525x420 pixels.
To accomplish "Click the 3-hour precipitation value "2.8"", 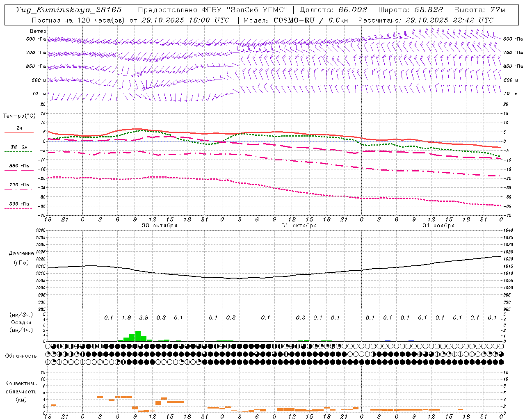I will (x=144, y=317).
